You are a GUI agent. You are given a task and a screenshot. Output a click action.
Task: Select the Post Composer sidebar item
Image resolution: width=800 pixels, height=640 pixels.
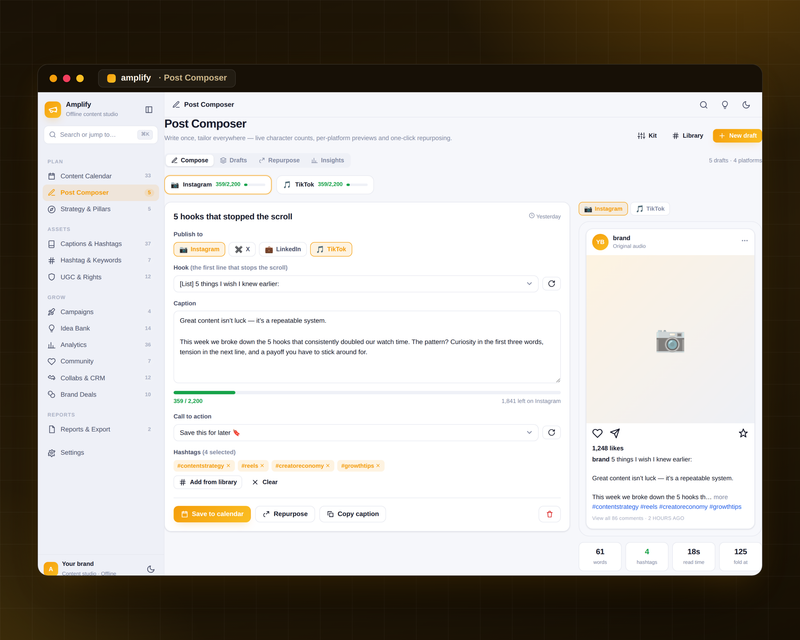tap(101, 192)
